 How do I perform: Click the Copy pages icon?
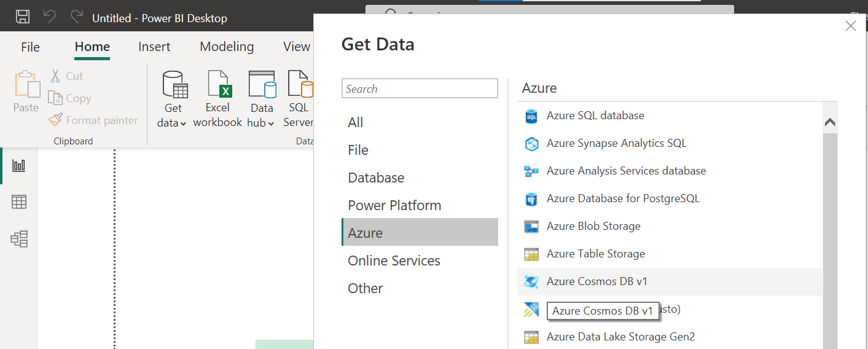point(55,98)
